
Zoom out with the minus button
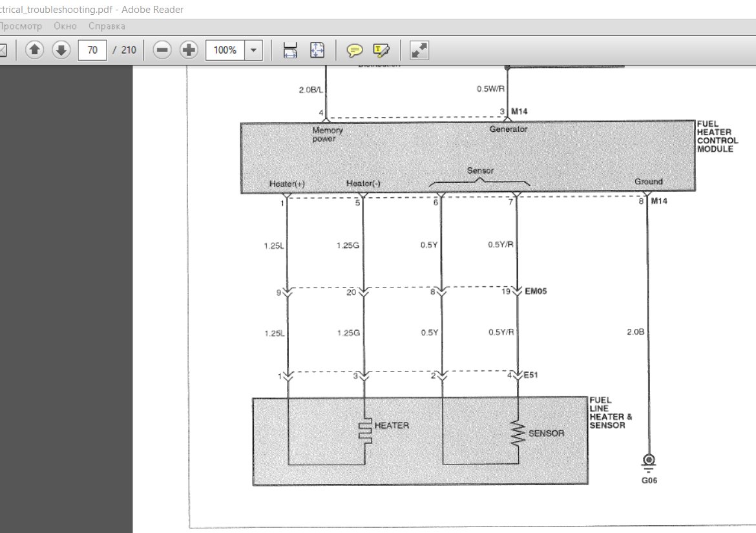[162, 50]
